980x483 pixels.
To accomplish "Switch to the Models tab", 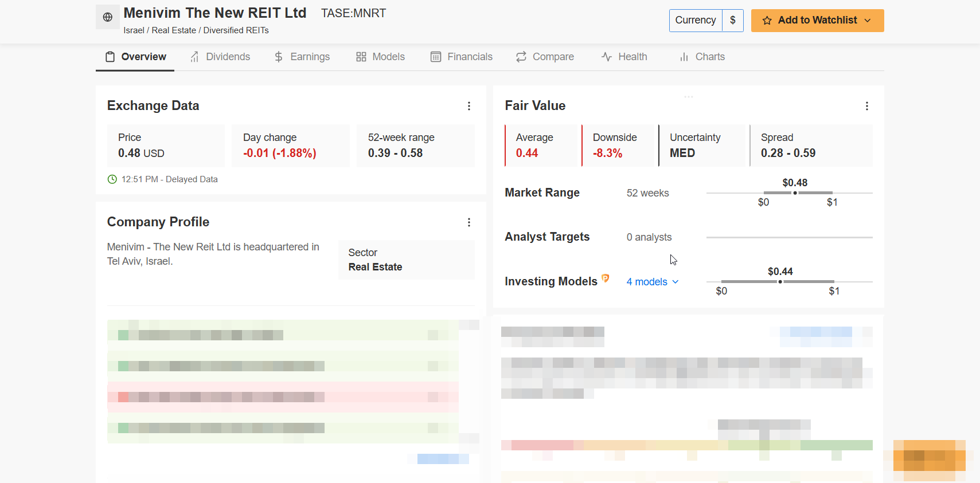I will 380,57.
